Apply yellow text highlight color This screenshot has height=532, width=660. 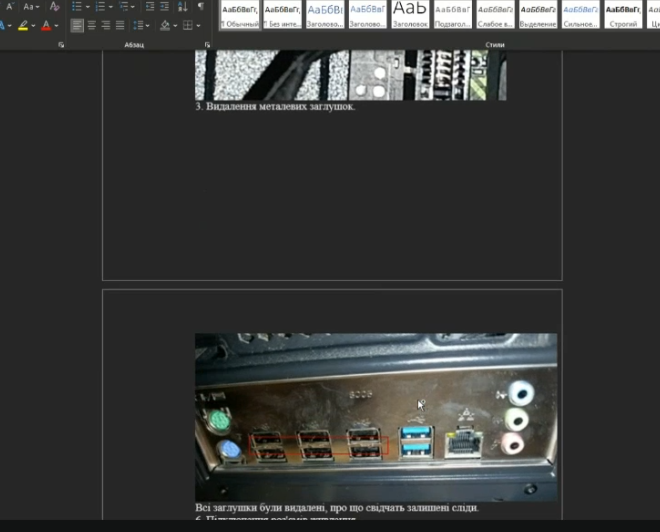coord(23,26)
